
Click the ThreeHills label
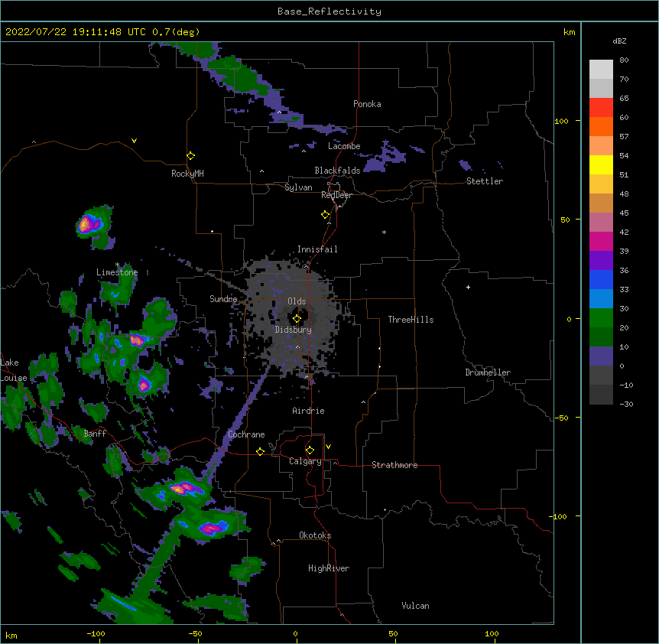[411, 320]
